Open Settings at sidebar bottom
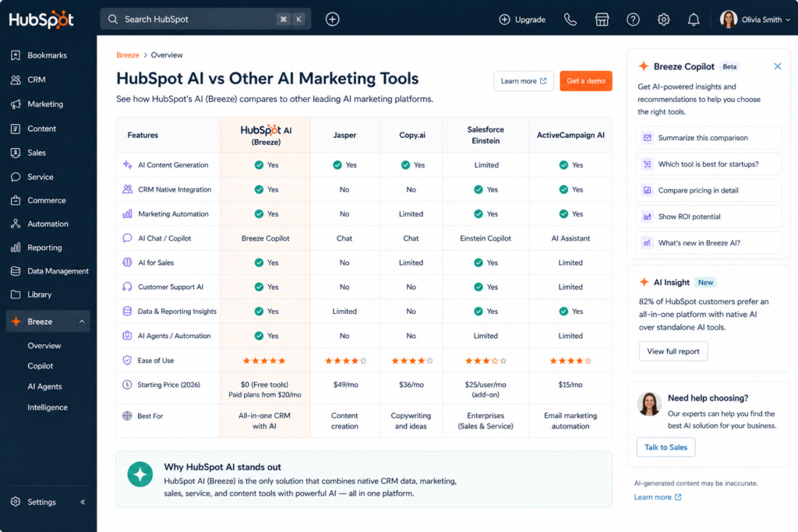 point(34,502)
